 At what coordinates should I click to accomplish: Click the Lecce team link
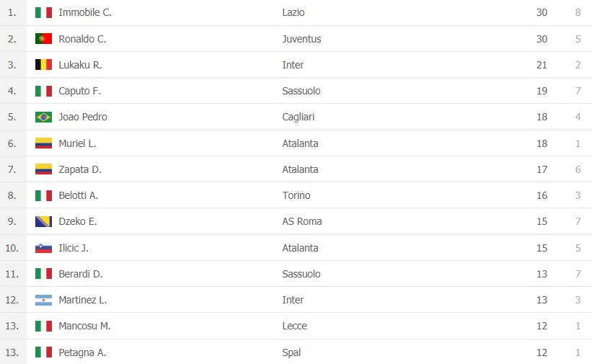(294, 326)
